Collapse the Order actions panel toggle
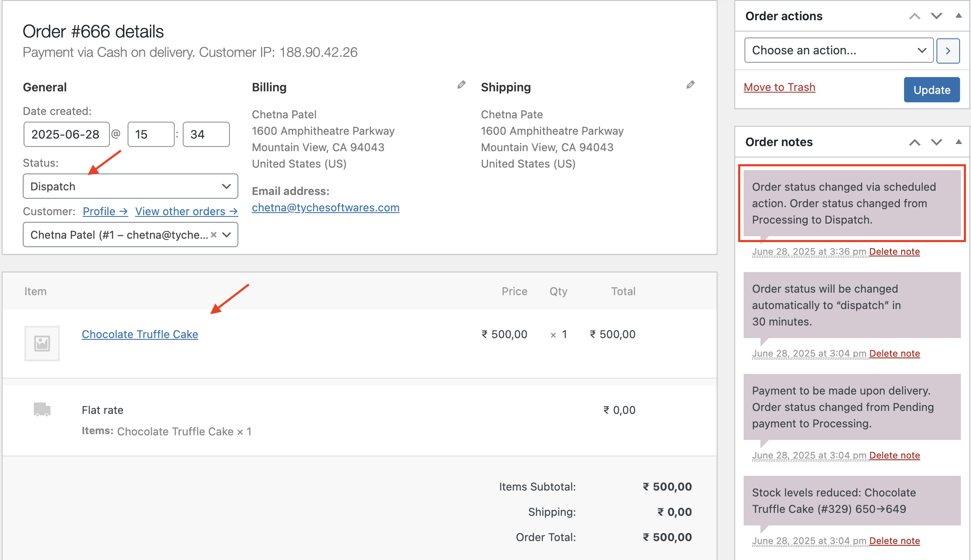This screenshot has width=971, height=560. [x=959, y=16]
